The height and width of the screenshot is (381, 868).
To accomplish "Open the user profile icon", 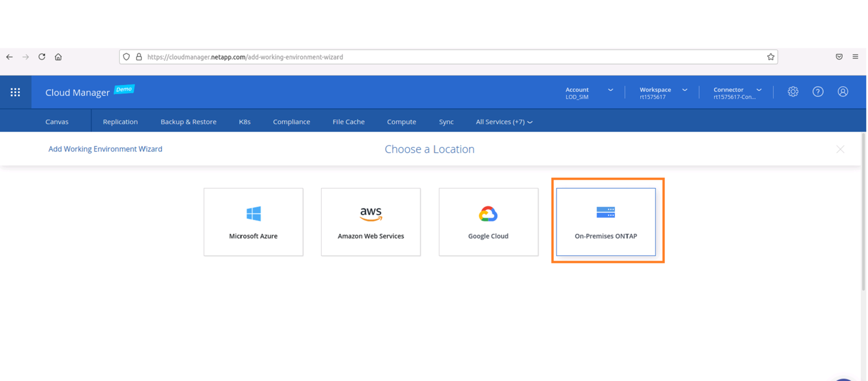I will pyautogui.click(x=843, y=91).
